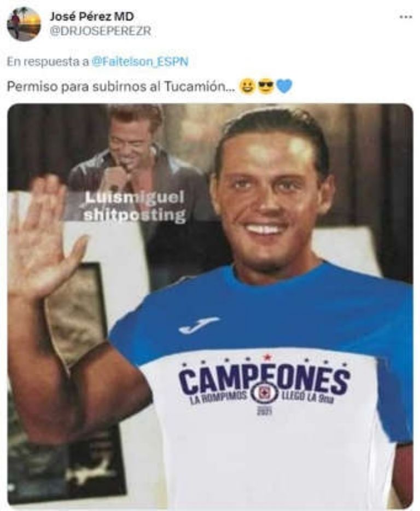Click the Joma logo on the shirt
Image resolution: width=420 pixels, height=511 pixels.
pos(199,324)
